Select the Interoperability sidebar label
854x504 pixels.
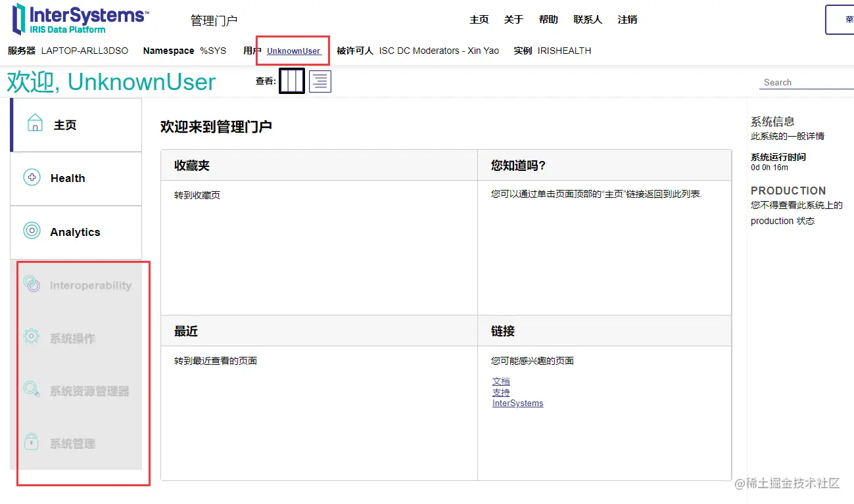tap(91, 285)
